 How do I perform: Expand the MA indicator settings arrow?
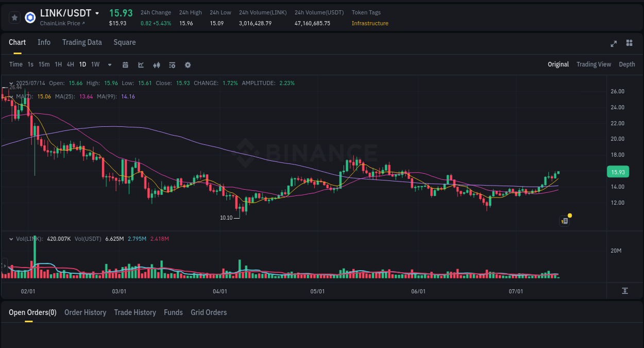(x=11, y=96)
